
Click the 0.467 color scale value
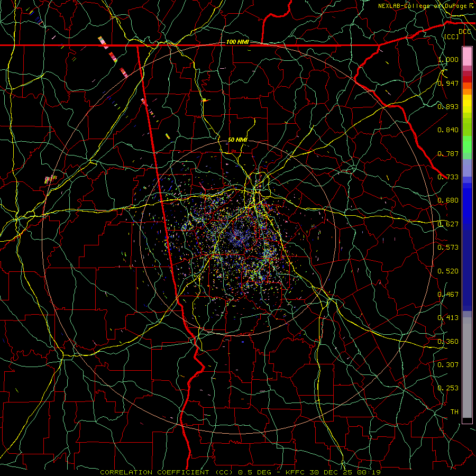coord(448,294)
